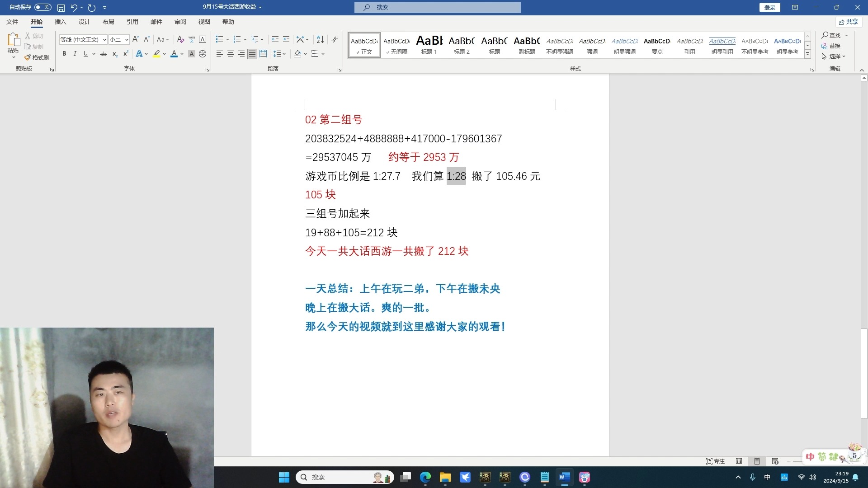Align text right icon

pyautogui.click(x=241, y=54)
